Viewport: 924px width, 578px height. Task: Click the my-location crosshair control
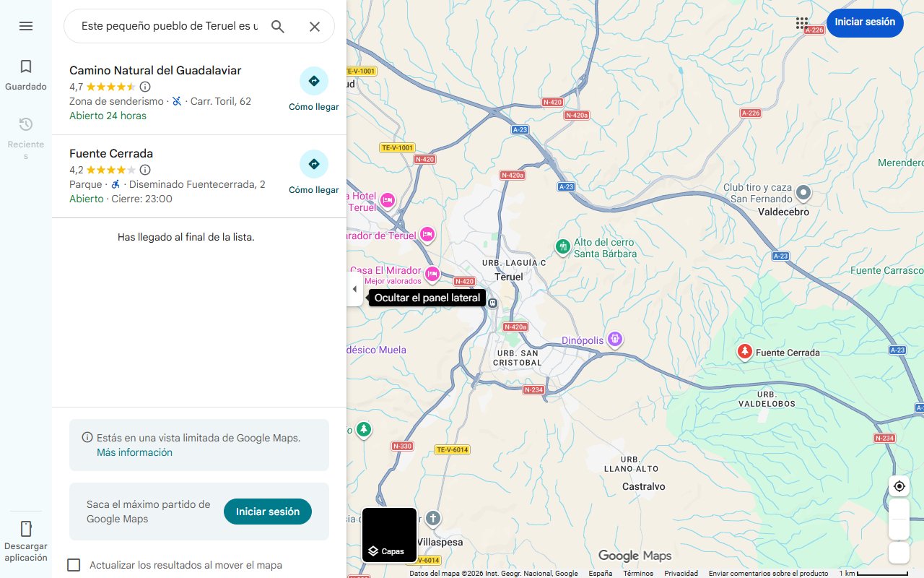coord(899,486)
